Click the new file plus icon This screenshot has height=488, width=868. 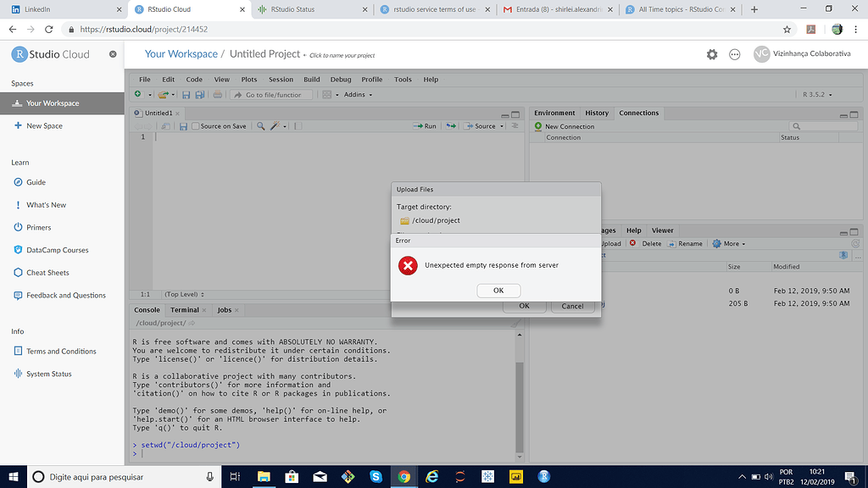(x=138, y=95)
